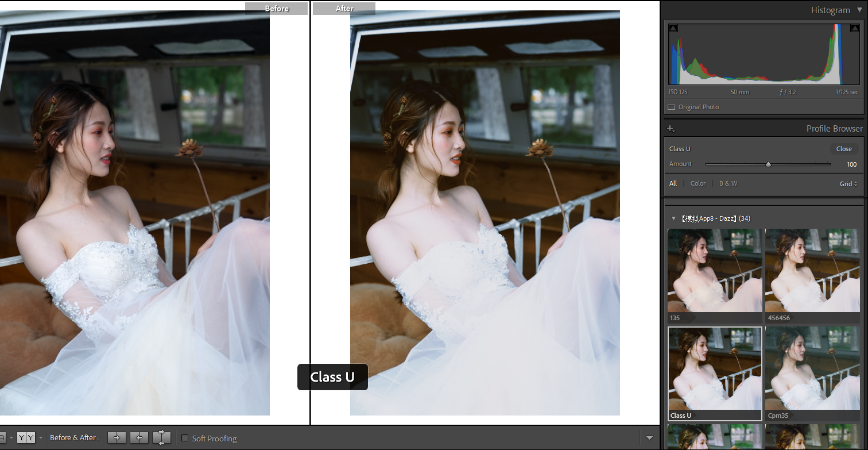Click the YY before/after view button

click(26, 438)
